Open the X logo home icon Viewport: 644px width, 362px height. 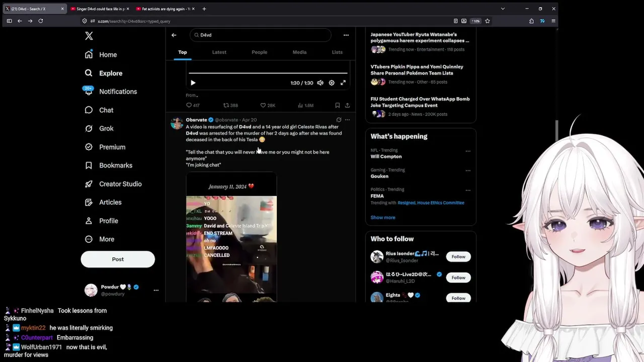tap(89, 36)
